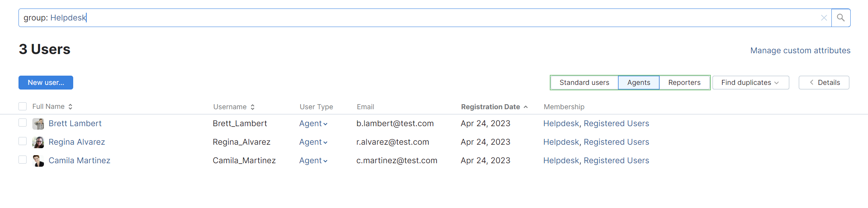Sort by Full Name column arrows

tap(71, 107)
